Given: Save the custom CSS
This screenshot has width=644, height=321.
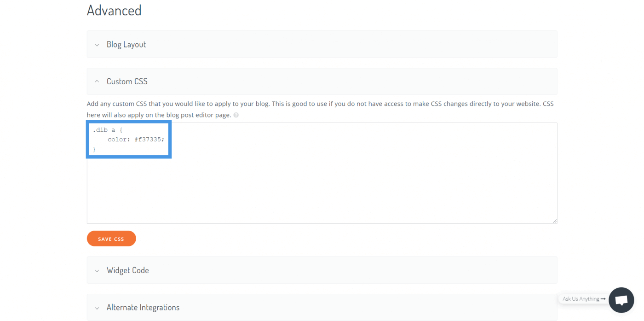Looking at the screenshot, I should [x=111, y=239].
